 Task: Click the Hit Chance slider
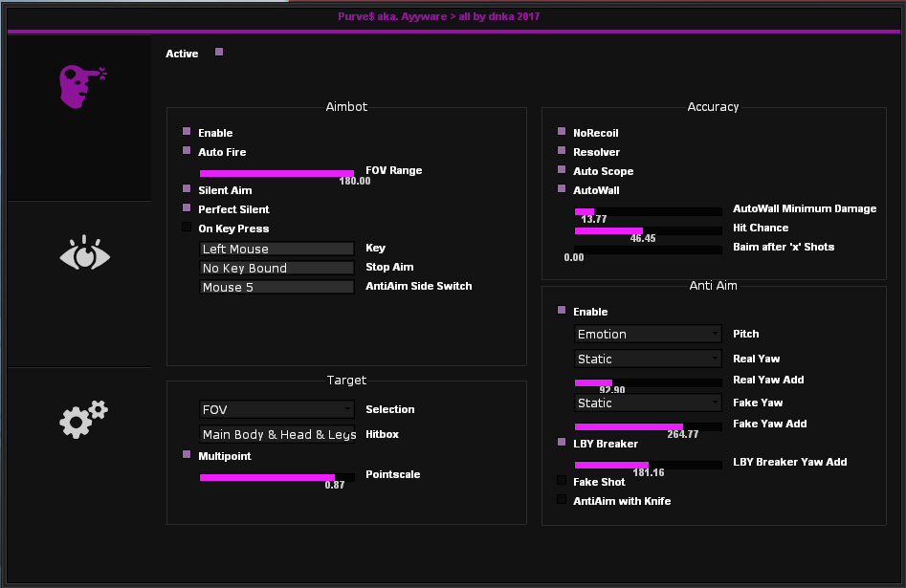tap(648, 230)
